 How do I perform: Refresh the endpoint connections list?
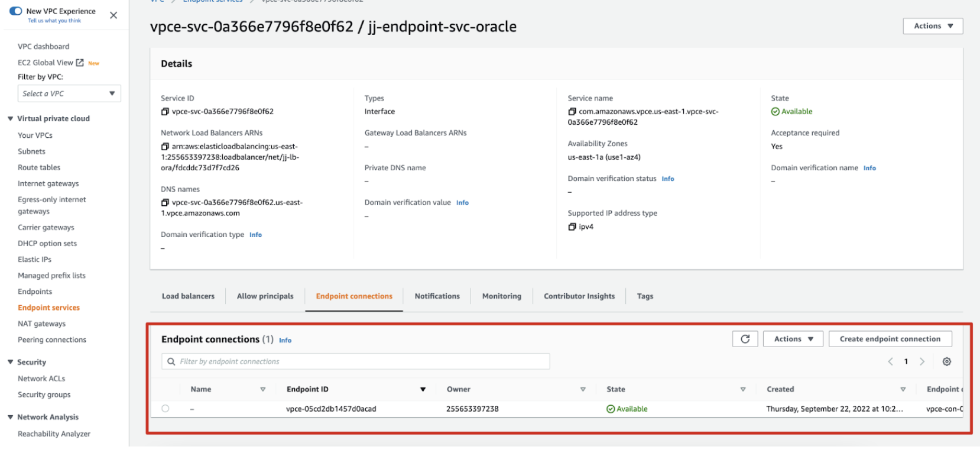tap(745, 339)
